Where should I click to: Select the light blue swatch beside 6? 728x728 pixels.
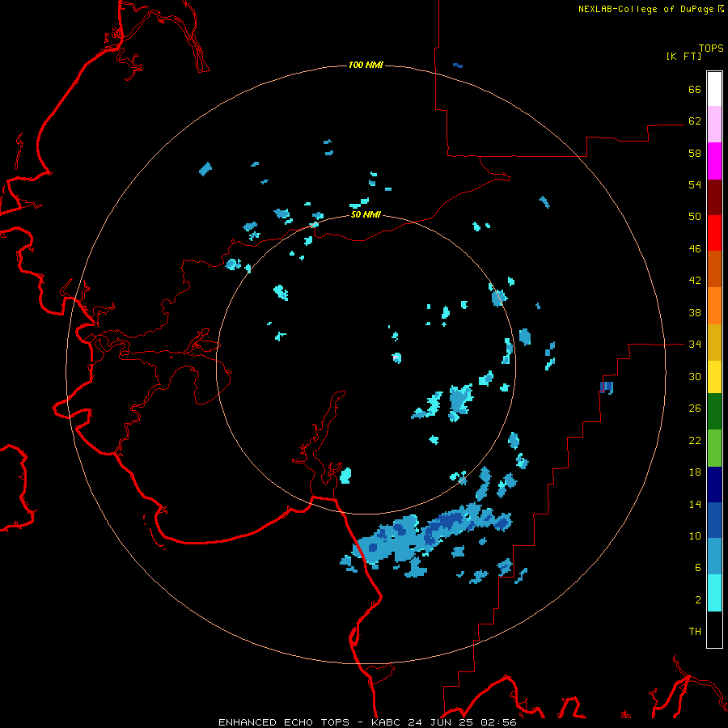pos(714,557)
